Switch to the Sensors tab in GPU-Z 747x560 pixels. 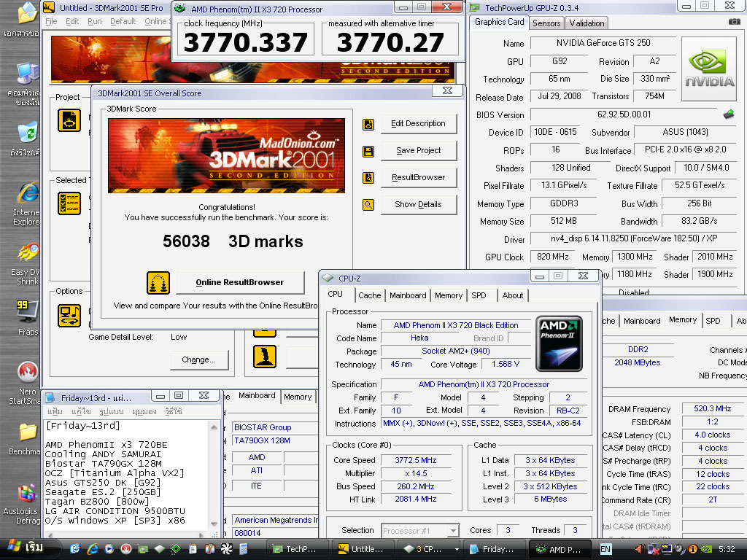tap(546, 23)
